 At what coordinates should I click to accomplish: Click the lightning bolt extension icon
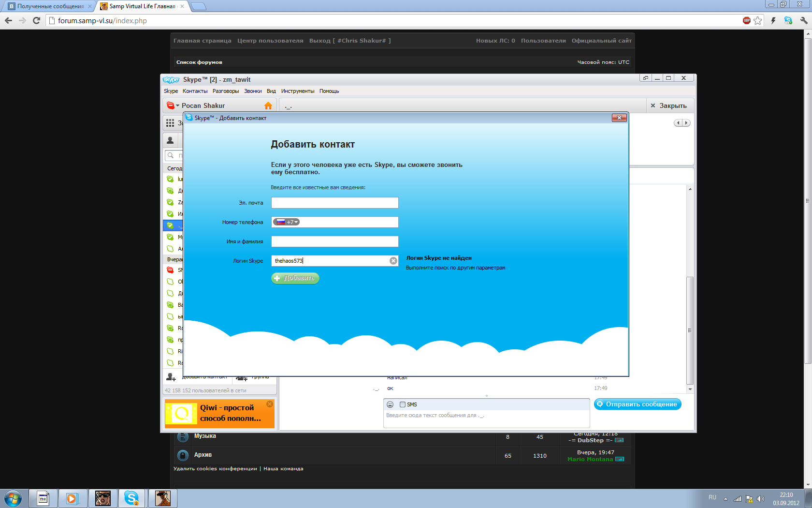pos(773,20)
